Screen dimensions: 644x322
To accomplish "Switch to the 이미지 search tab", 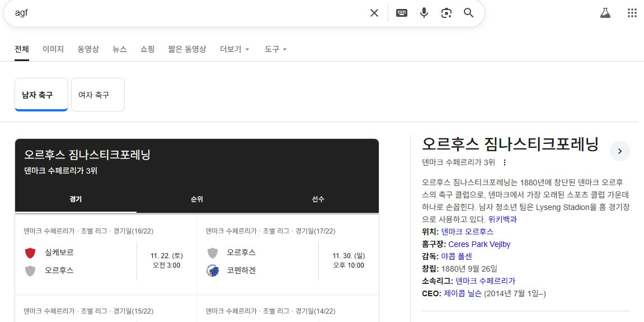I will click(53, 49).
